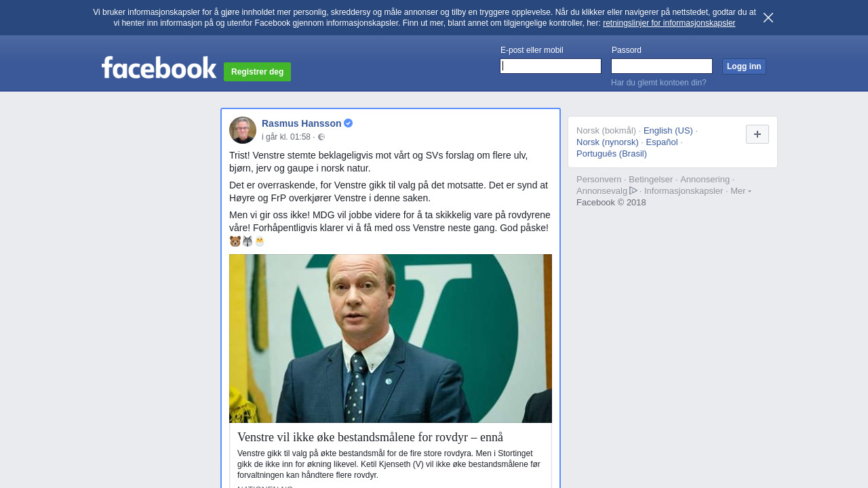Open the article photo of Venstre politician
868x488 pixels.
[391, 339]
